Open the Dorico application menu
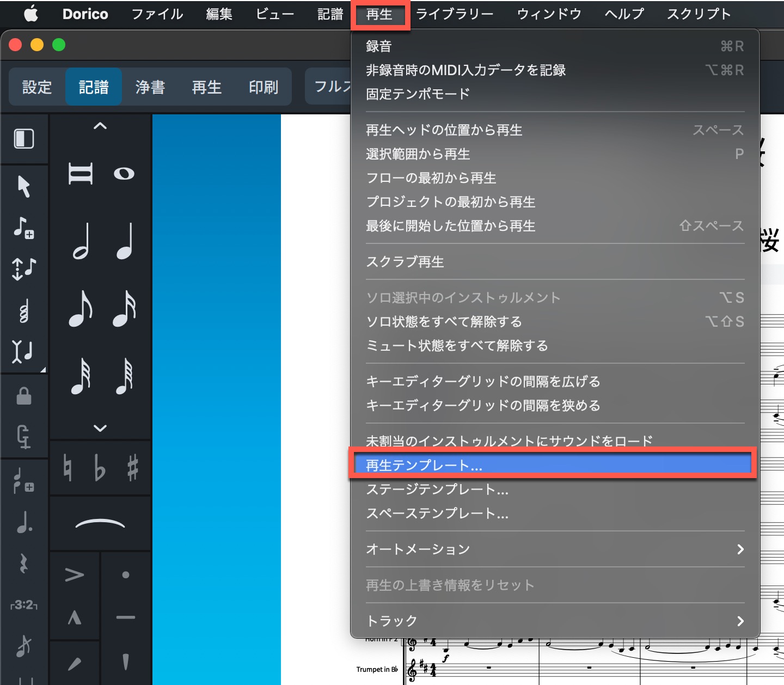The image size is (784, 685). tap(85, 14)
